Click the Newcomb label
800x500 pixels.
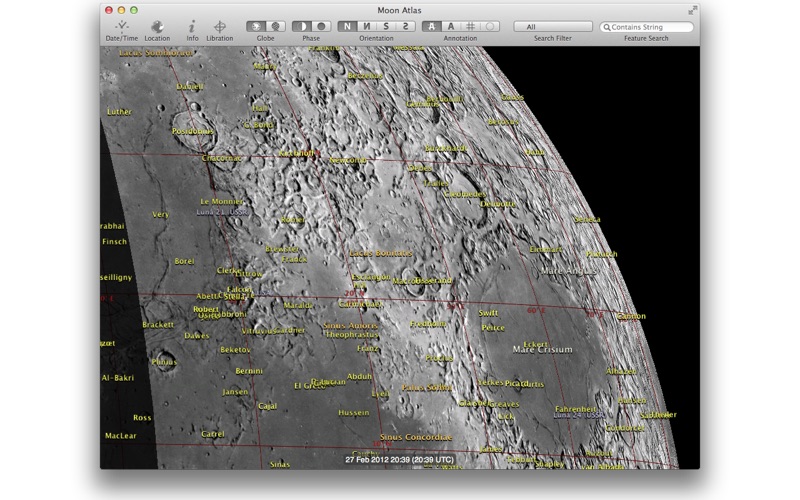348,160
